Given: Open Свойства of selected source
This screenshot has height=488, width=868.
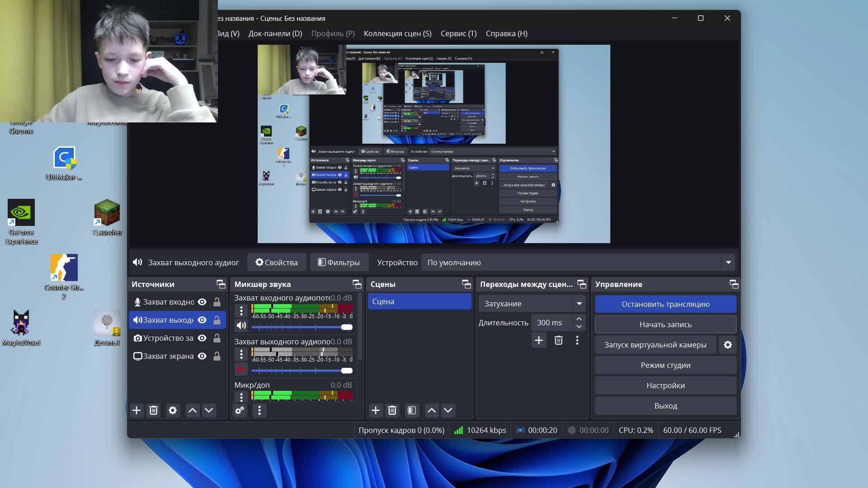Looking at the screenshot, I should point(276,263).
